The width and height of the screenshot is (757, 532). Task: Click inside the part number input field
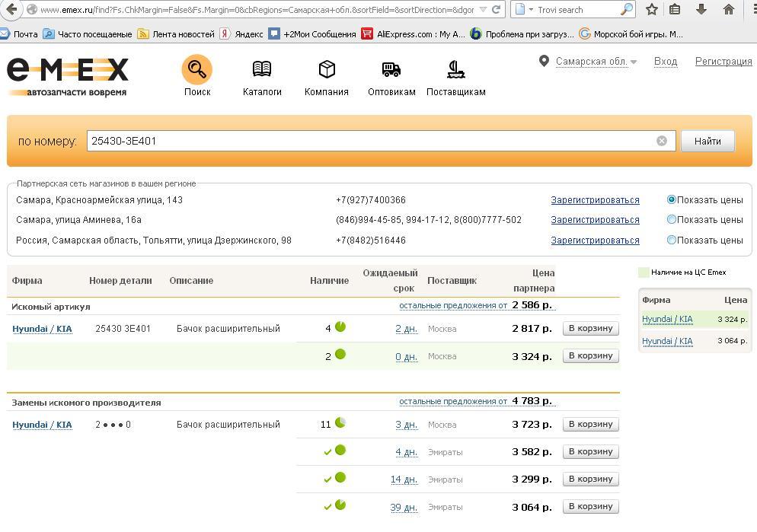coord(366,141)
